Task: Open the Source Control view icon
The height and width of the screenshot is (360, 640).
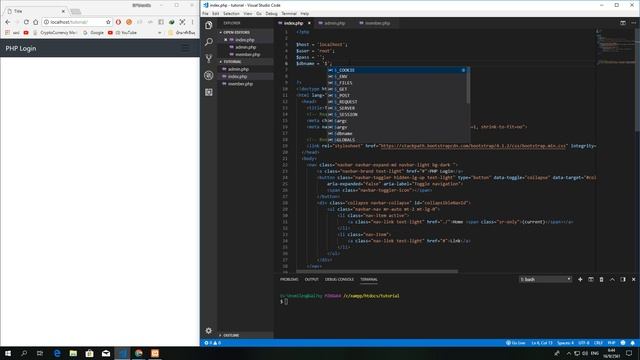Action: tap(209, 58)
